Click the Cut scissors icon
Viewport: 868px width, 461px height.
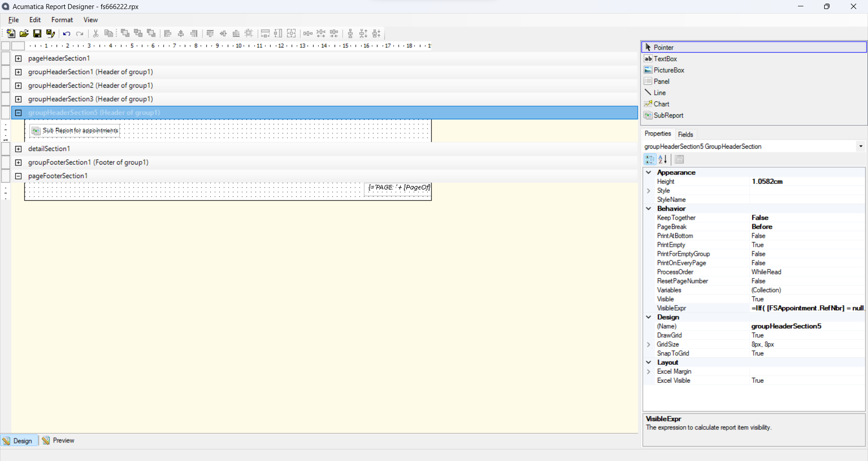[95, 33]
